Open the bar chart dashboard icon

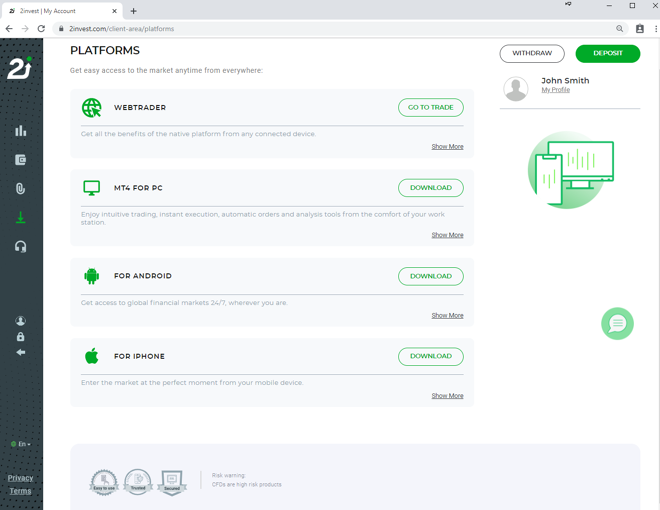pyautogui.click(x=21, y=131)
